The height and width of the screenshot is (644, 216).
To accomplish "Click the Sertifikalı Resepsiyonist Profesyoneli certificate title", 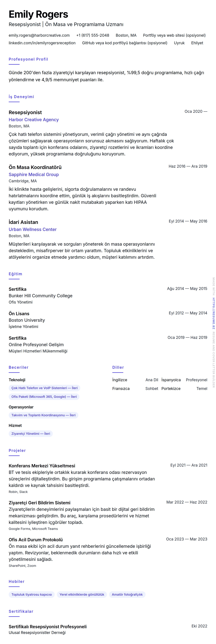I will 48,626.
